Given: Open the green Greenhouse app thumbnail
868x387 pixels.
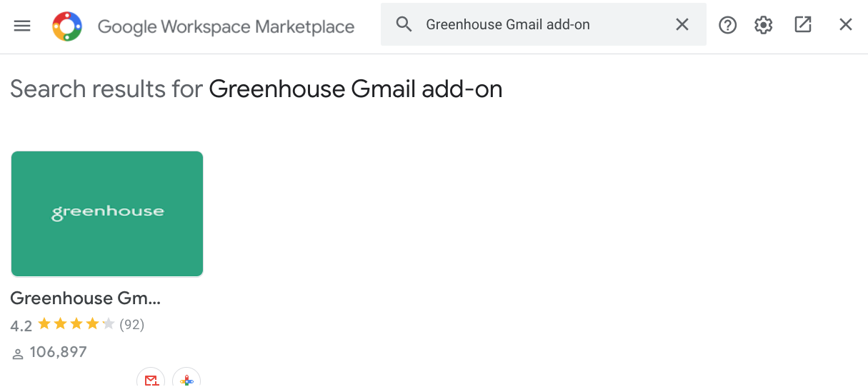Looking at the screenshot, I should point(107,213).
